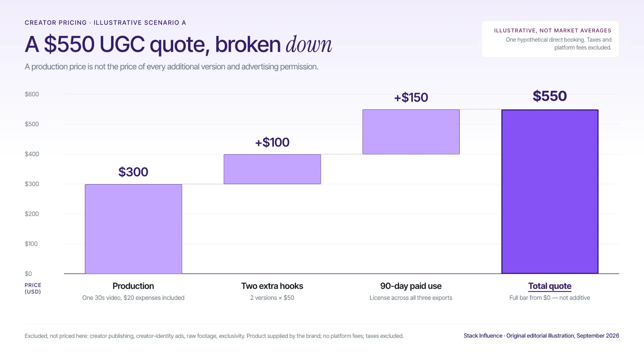This screenshot has height=358, width=644.
Task: Select the Two extra hooks axis label
Action: [272, 286]
